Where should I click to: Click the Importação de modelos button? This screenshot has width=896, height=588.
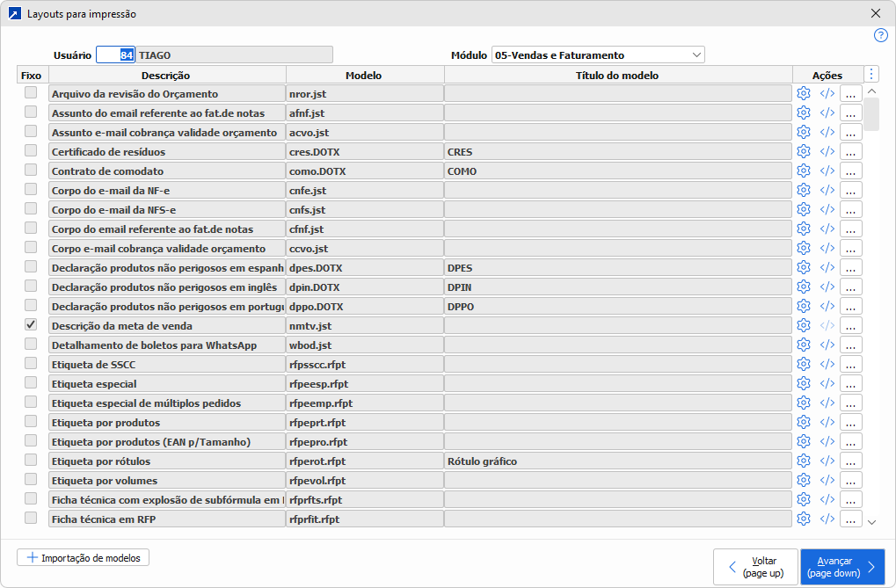point(84,557)
